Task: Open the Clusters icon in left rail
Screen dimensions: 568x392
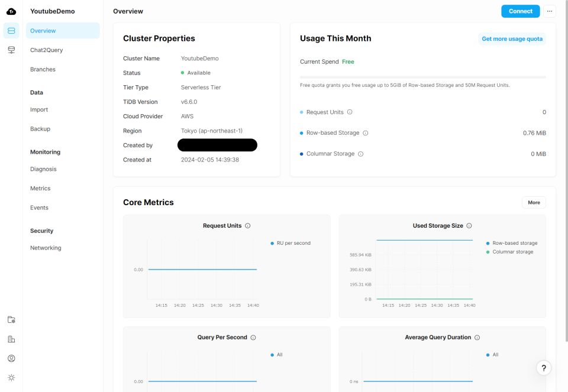Action: [11, 31]
